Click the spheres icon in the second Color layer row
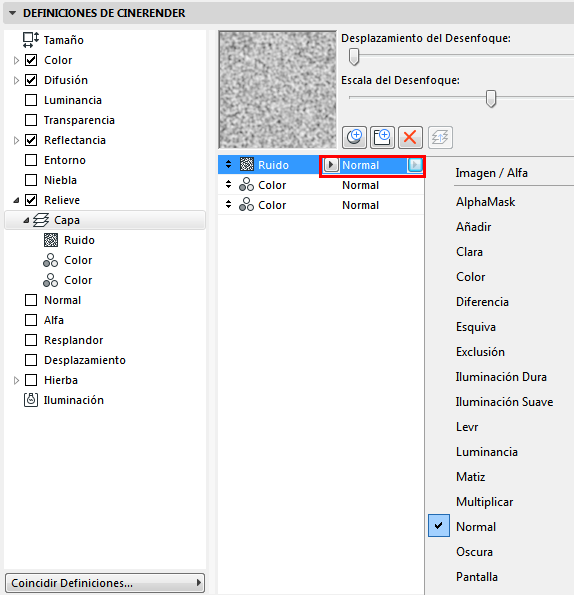The height and width of the screenshot is (595, 574). pos(247,205)
